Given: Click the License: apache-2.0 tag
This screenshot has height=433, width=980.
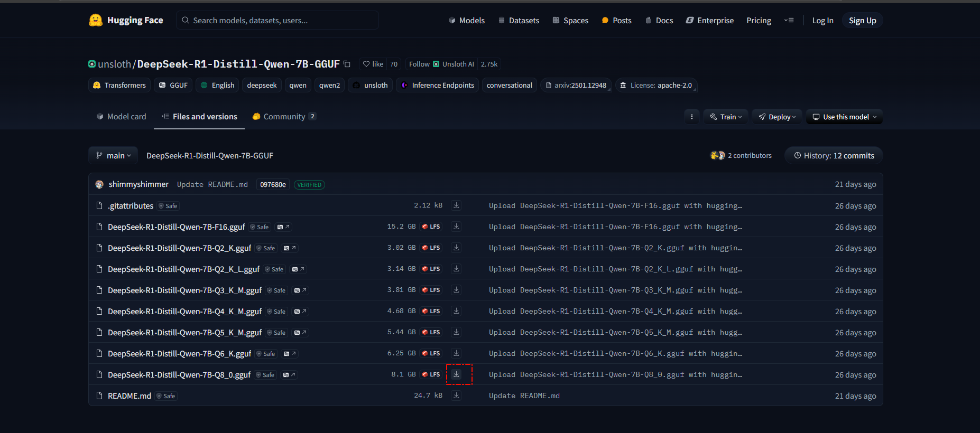Looking at the screenshot, I should [656, 85].
